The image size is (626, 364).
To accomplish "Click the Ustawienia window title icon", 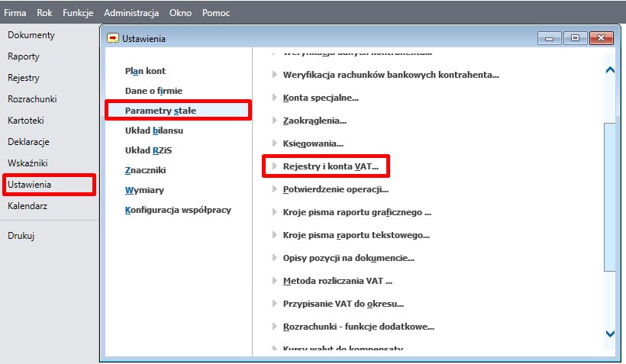I will (113, 38).
